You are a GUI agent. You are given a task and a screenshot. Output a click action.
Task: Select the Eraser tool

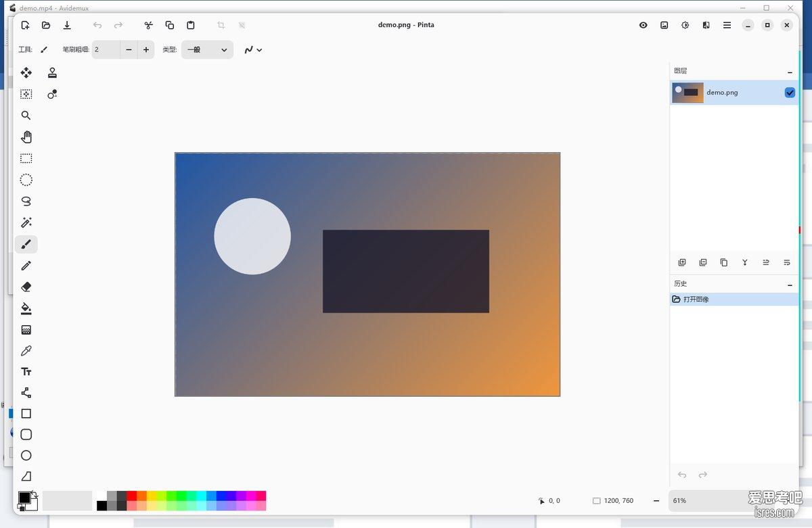pos(26,287)
